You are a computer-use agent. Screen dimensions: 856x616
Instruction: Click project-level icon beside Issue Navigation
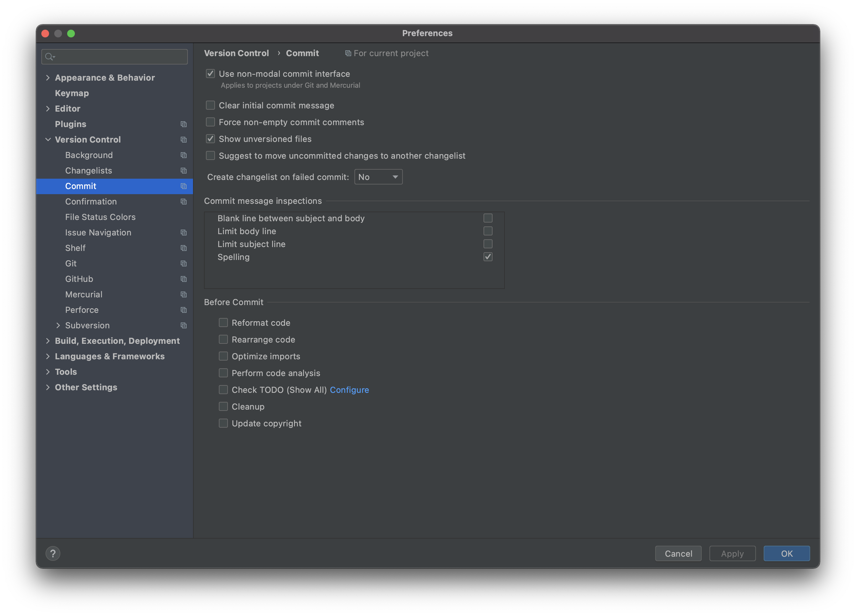tap(183, 232)
